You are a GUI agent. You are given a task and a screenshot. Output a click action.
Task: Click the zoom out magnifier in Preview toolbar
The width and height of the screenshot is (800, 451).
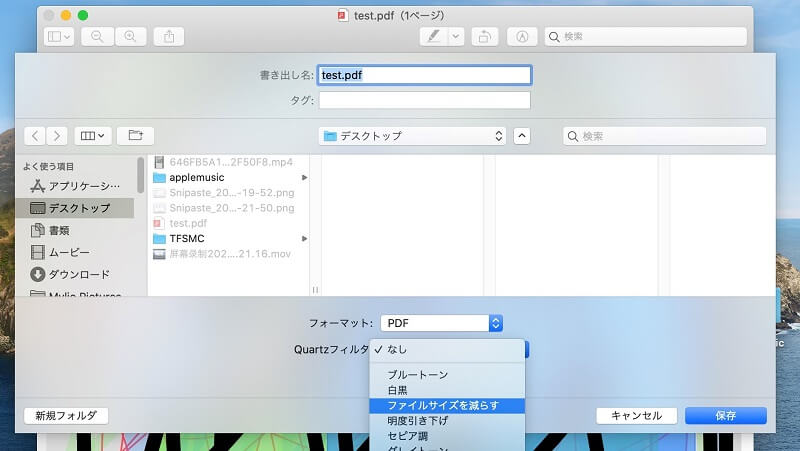pyautogui.click(x=97, y=36)
